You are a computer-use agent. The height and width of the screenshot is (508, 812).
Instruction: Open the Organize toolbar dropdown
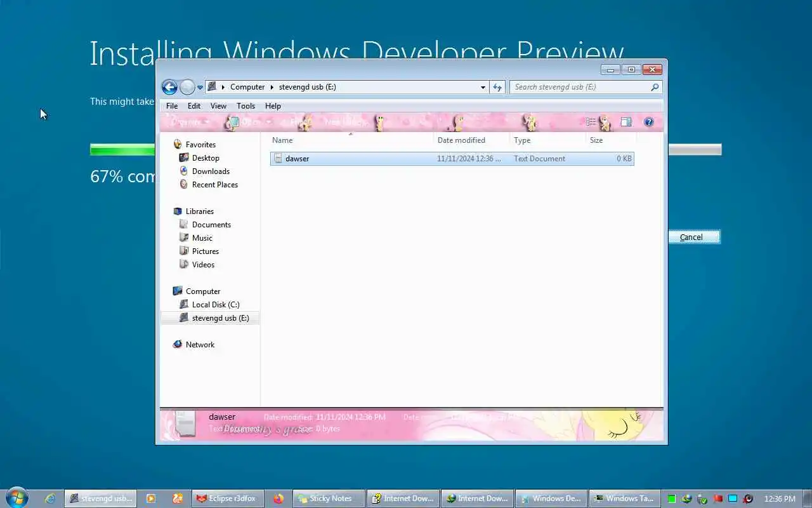tap(190, 122)
